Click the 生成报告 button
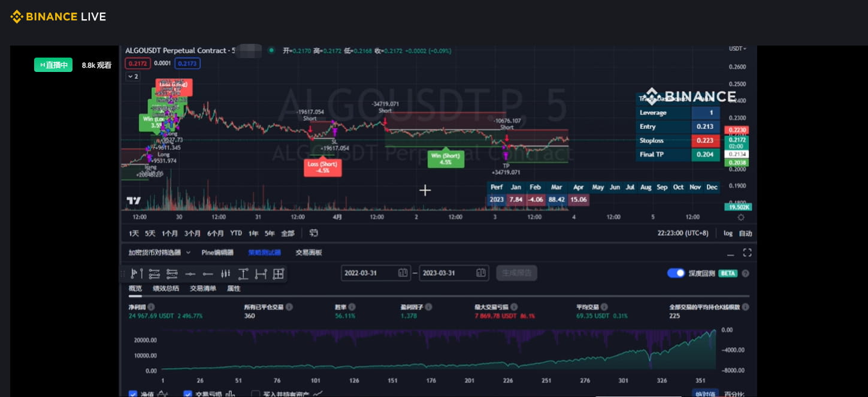 point(516,273)
